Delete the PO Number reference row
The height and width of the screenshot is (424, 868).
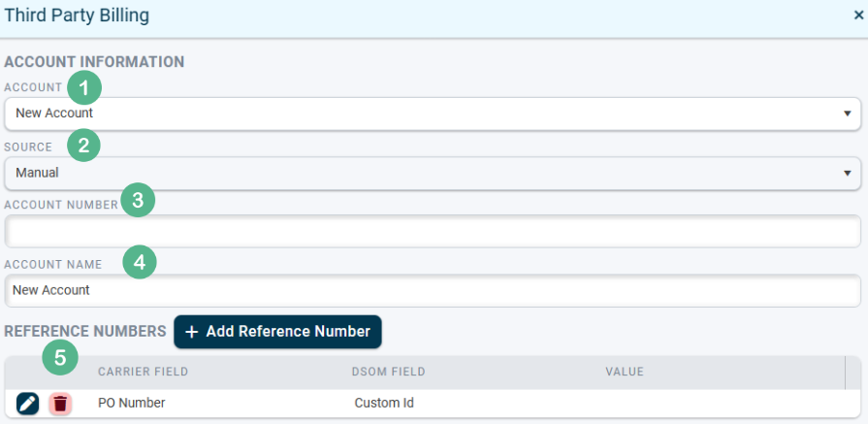point(60,404)
